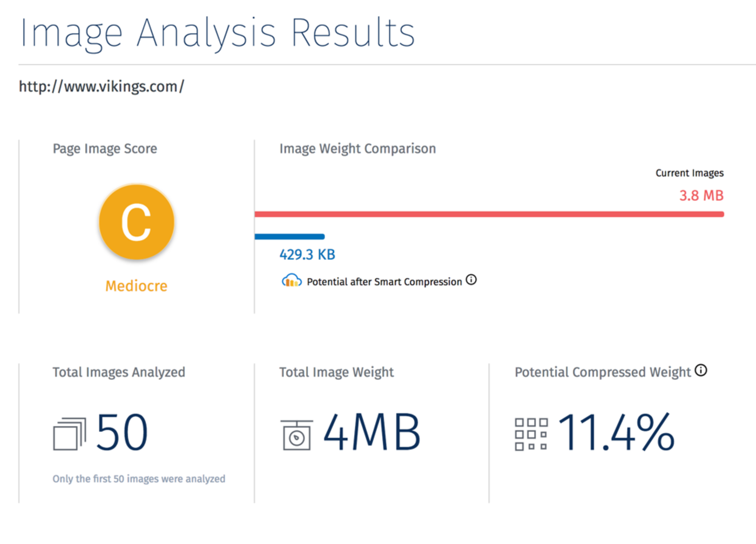Click the Mediocre score label

(136, 285)
